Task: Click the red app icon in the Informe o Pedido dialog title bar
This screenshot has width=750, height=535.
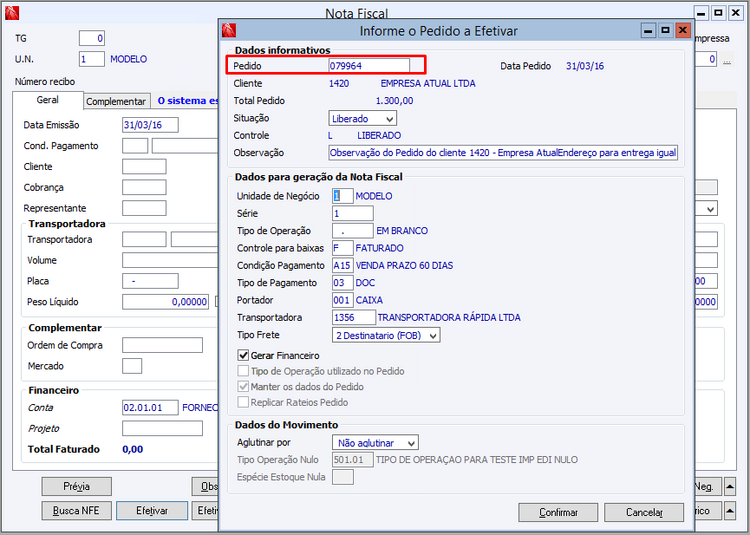Action: 229,31
